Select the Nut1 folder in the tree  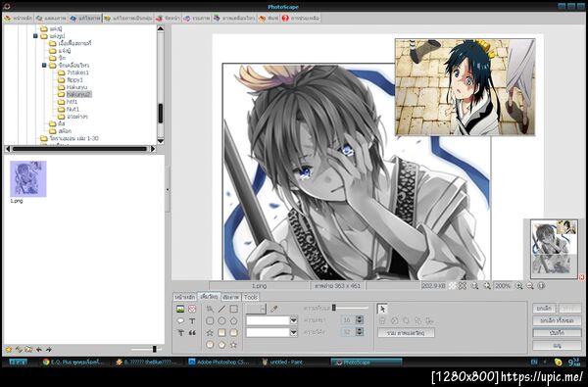tap(73, 109)
